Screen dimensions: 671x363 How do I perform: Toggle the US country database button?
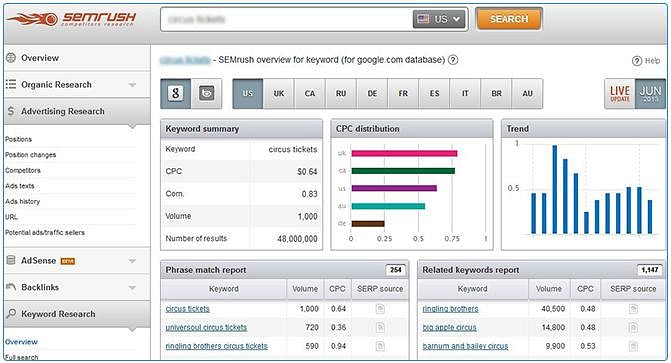[248, 93]
